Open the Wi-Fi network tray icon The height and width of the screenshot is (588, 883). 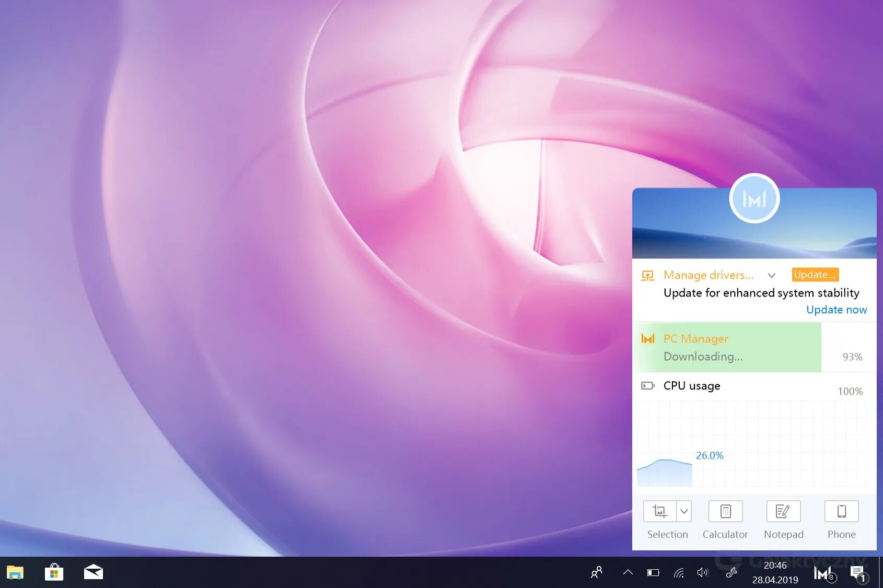(679, 573)
